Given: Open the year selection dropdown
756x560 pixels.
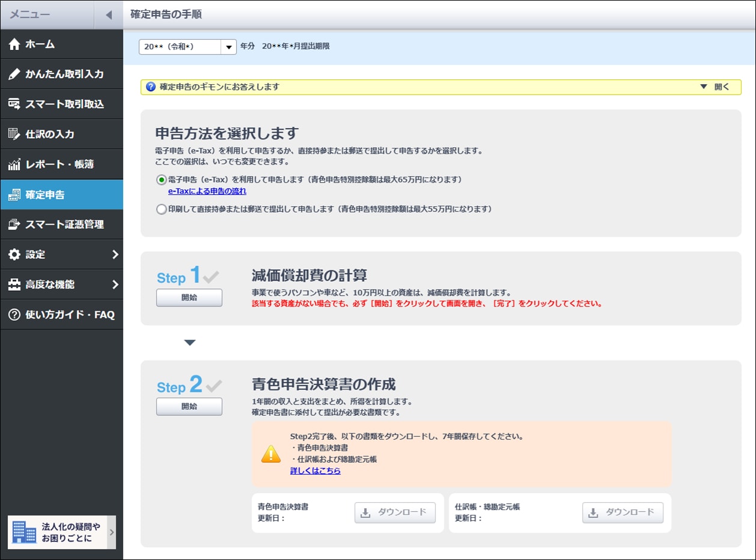Looking at the screenshot, I should click(x=228, y=46).
